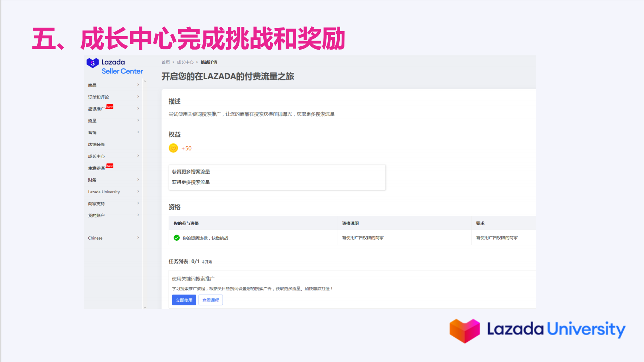
Task: Open 超级推广 in the sidebar
Action: click(x=96, y=109)
